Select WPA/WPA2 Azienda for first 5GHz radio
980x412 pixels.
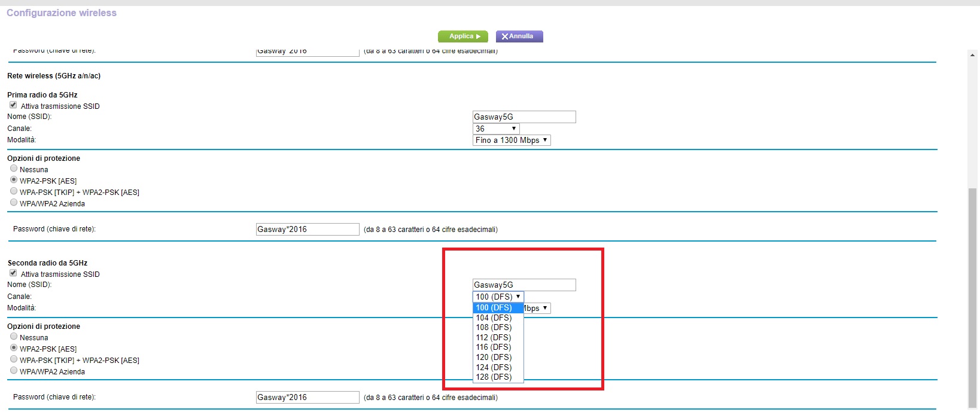tap(14, 203)
